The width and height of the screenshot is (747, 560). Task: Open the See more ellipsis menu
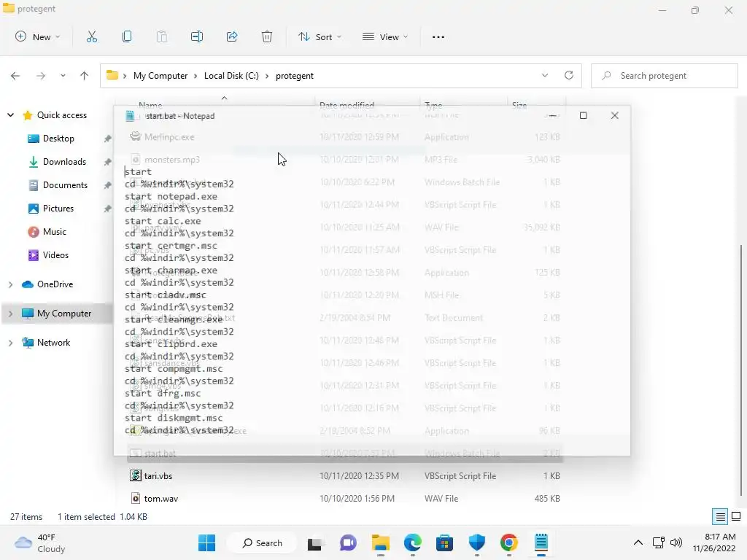[x=438, y=36]
